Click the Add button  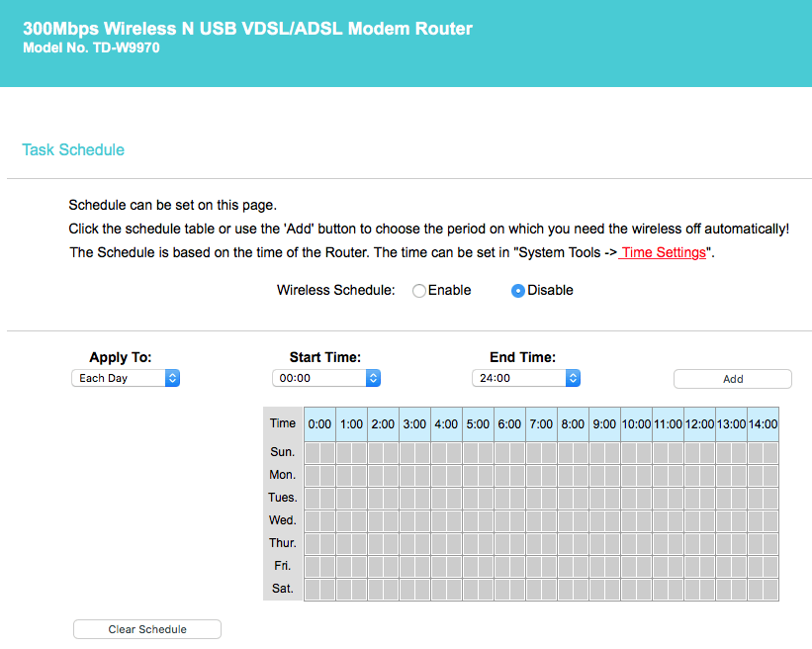click(732, 379)
